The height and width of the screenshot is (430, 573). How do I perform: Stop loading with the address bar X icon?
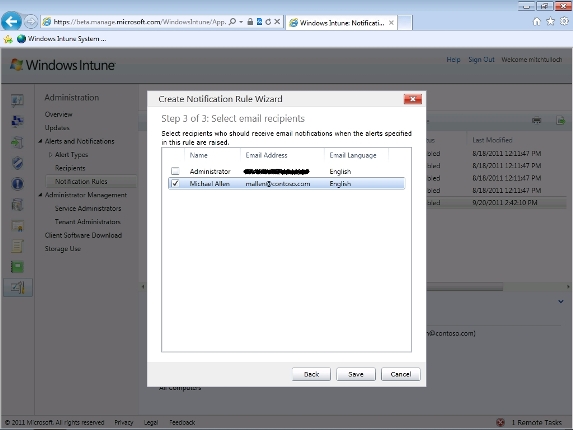pos(277,22)
